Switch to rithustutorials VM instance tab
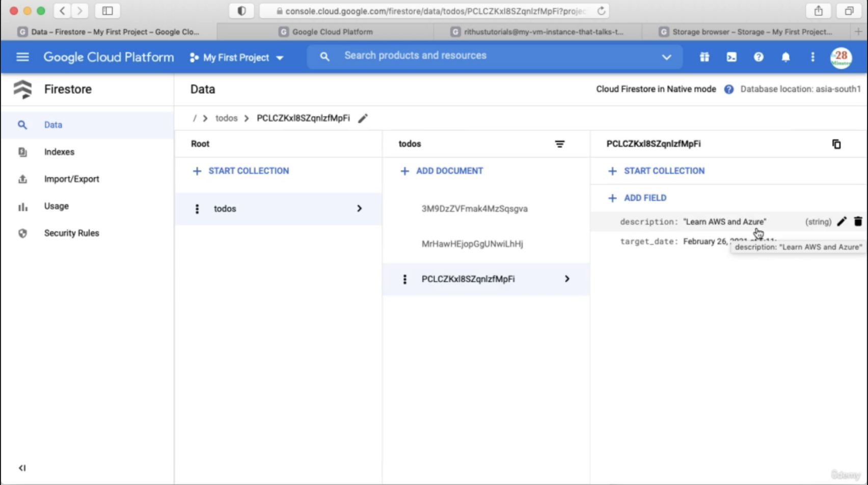Screen dimensions: 868x485 [538, 32]
